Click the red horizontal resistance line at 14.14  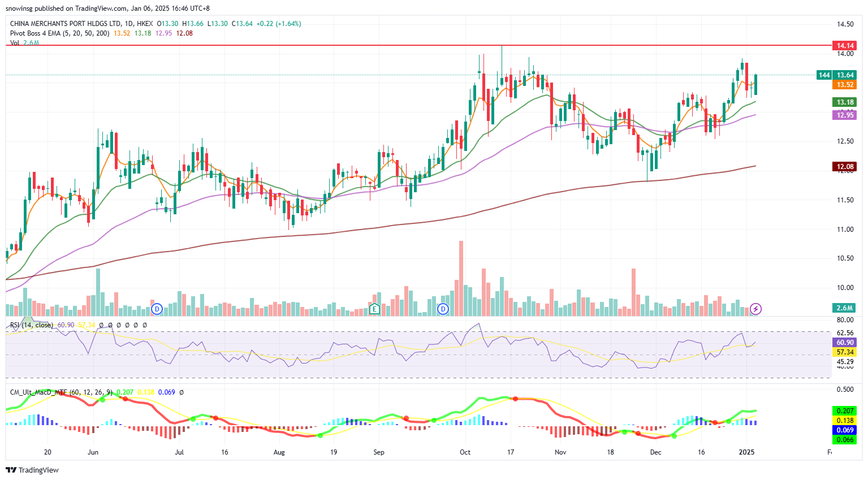point(418,45)
